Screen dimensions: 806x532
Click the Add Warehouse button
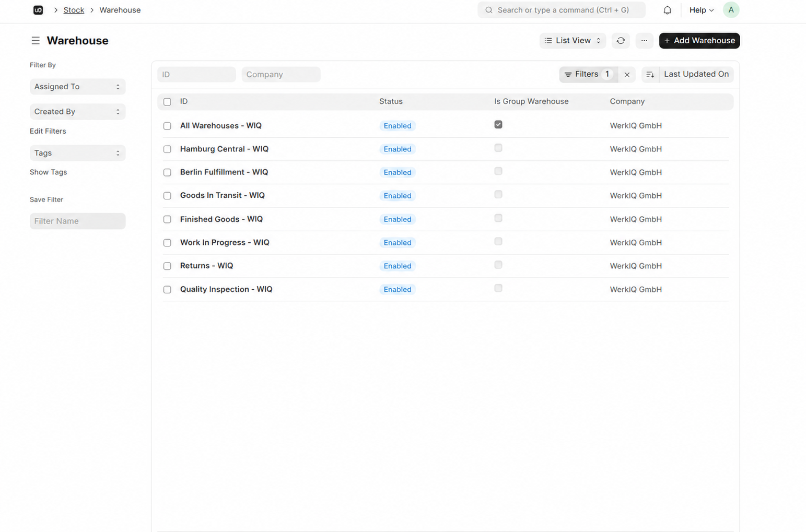click(699, 41)
